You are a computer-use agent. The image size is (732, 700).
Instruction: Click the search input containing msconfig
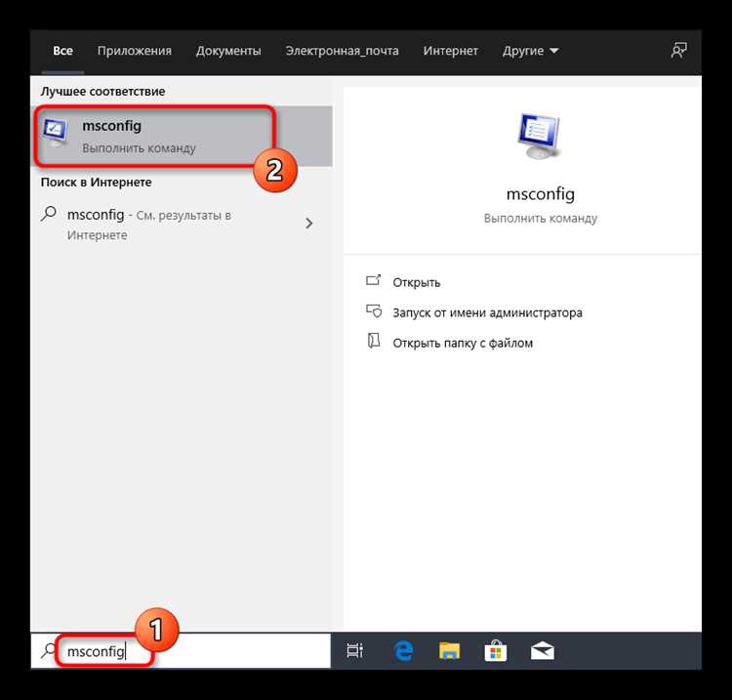pos(181,650)
